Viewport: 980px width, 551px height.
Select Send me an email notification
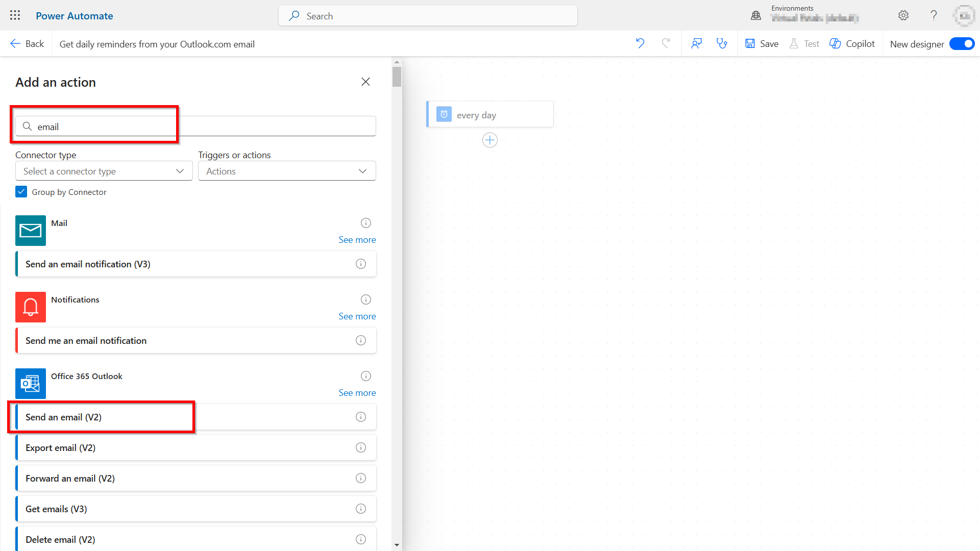(195, 340)
